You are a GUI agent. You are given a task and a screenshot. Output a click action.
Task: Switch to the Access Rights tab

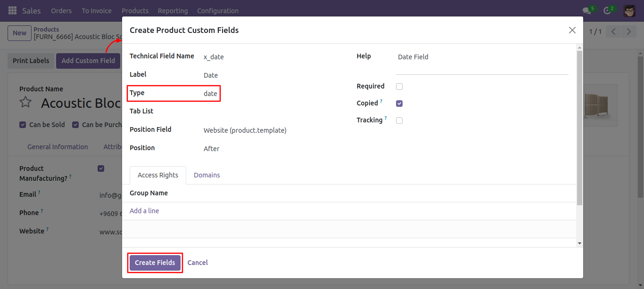click(158, 175)
